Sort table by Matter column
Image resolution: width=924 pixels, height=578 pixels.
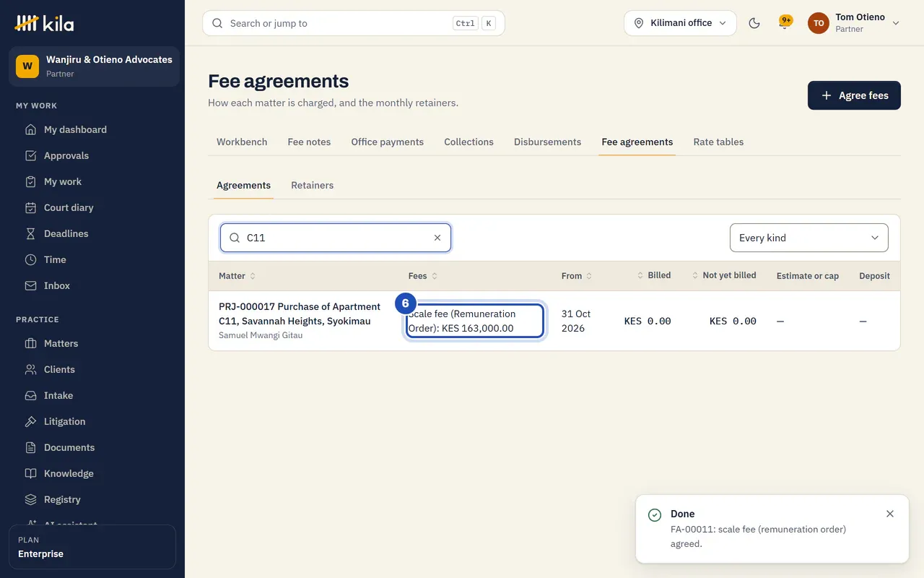point(237,276)
